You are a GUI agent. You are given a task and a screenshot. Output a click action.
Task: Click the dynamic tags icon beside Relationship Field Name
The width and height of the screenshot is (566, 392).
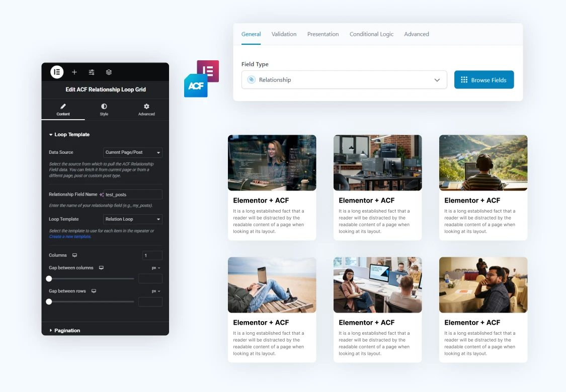click(102, 194)
